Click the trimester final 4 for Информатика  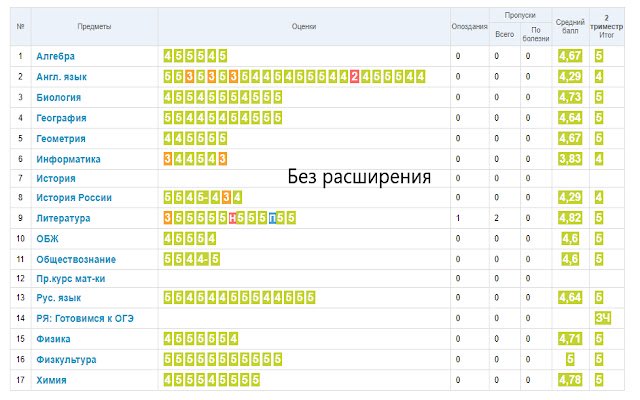599,159
